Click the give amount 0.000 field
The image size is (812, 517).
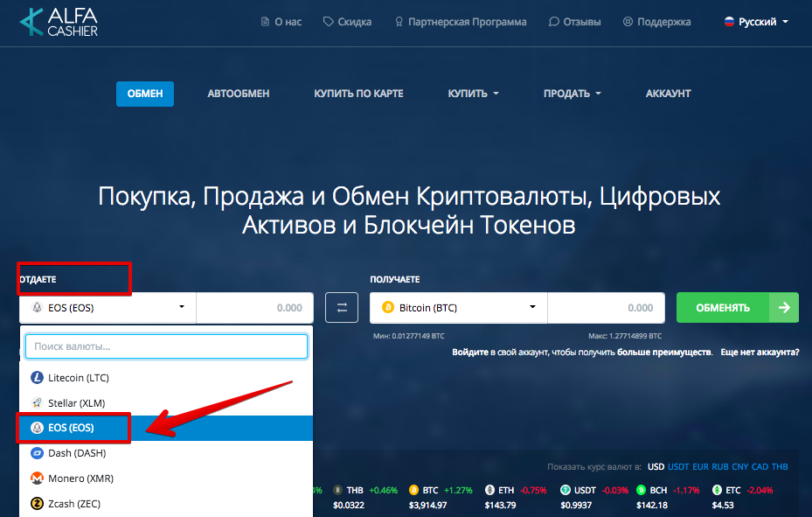click(x=254, y=308)
